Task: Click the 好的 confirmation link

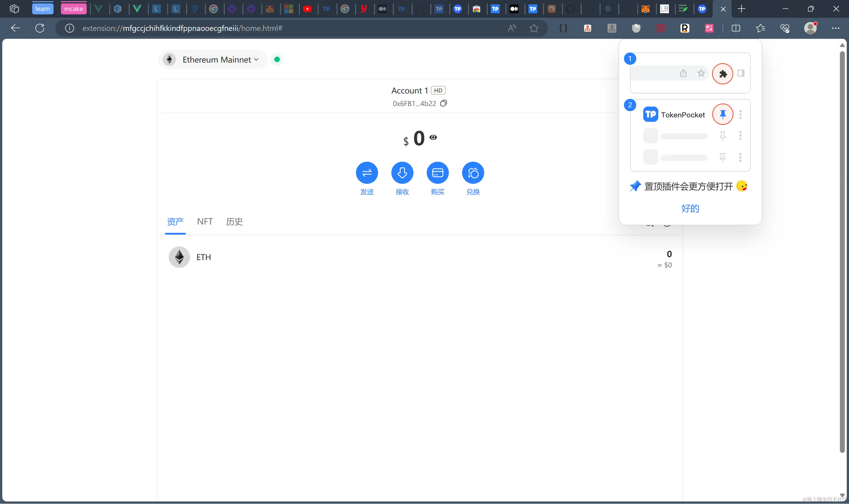Action: pyautogui.click(x=690, y=208)
